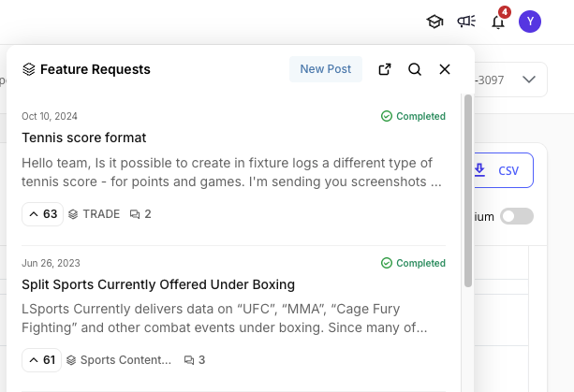The image size is (574, 392).
Task: Expand the dropdown chevron at top right
Action: 529,80
